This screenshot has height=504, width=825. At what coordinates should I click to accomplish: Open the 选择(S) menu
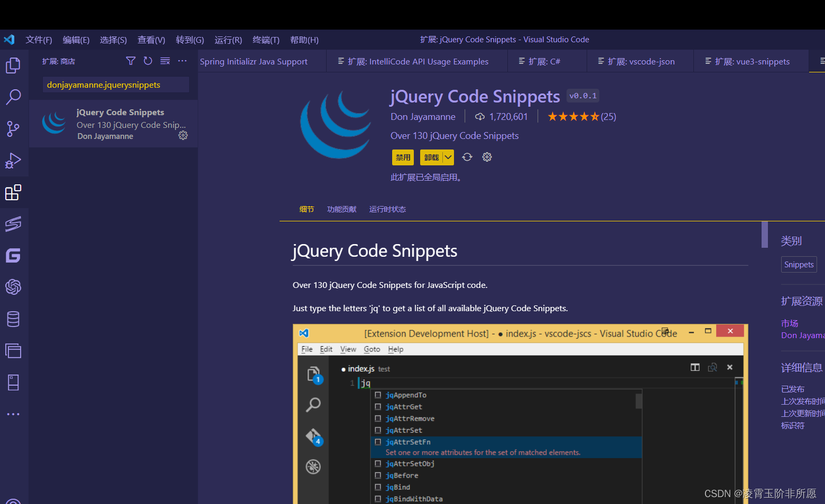(x=114, y=40)
